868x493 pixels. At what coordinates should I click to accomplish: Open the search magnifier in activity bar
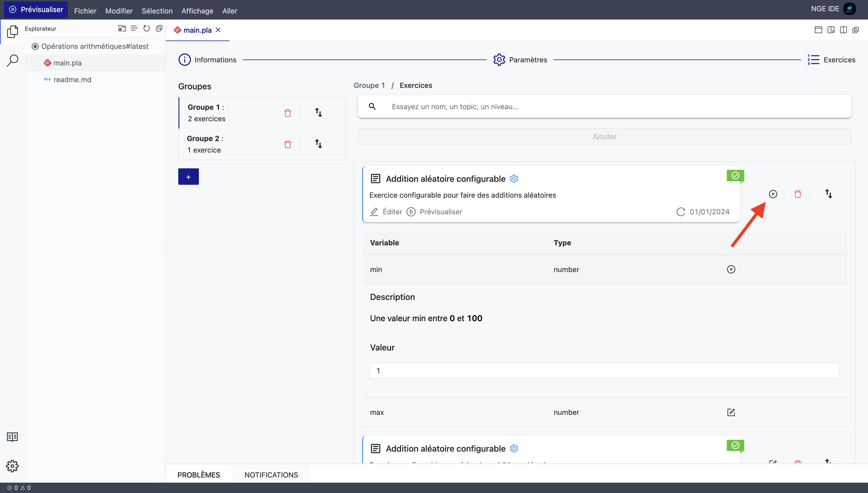[13, 61]
